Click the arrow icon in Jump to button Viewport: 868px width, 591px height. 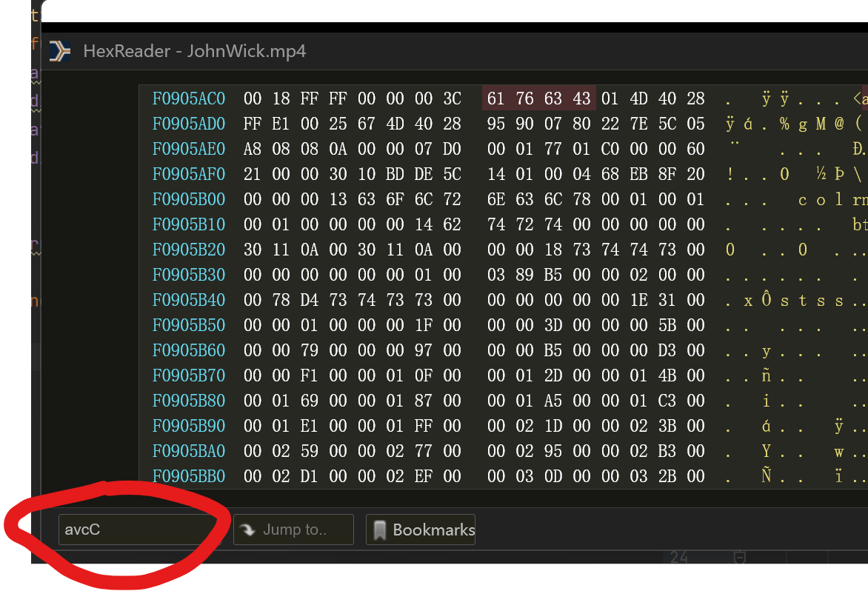[x=248, y=530]
